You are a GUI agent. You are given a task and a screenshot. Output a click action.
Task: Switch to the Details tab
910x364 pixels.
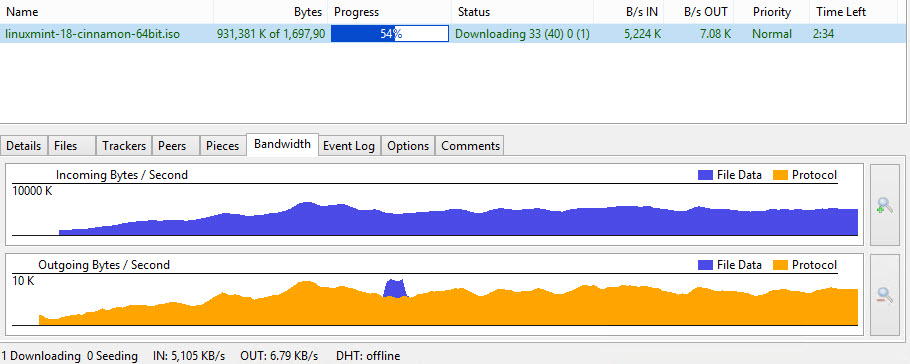pyautogui.click(x=24, y=146)
